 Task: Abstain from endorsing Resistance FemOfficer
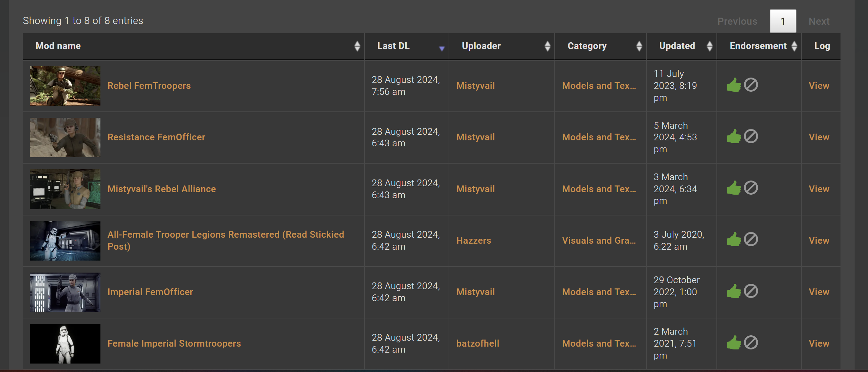(x=751, y=136)
